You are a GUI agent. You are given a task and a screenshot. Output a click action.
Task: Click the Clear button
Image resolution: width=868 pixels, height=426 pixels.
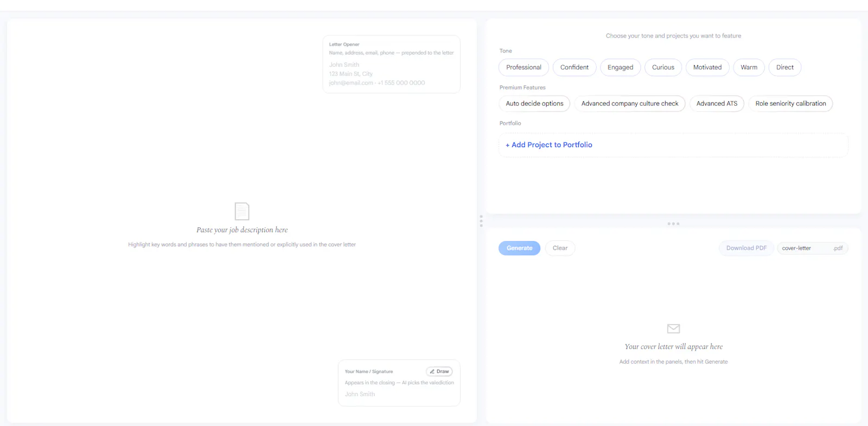(560, 248)
